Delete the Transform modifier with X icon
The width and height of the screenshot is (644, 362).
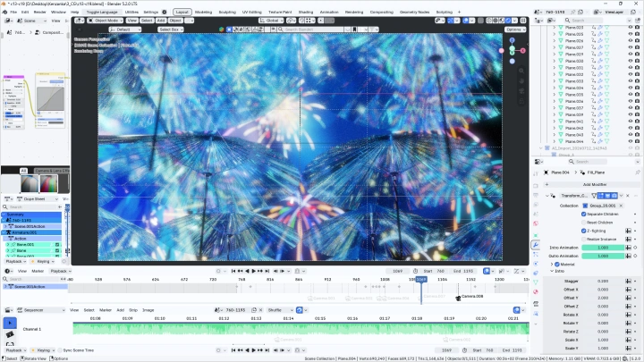tap(628, 196)
